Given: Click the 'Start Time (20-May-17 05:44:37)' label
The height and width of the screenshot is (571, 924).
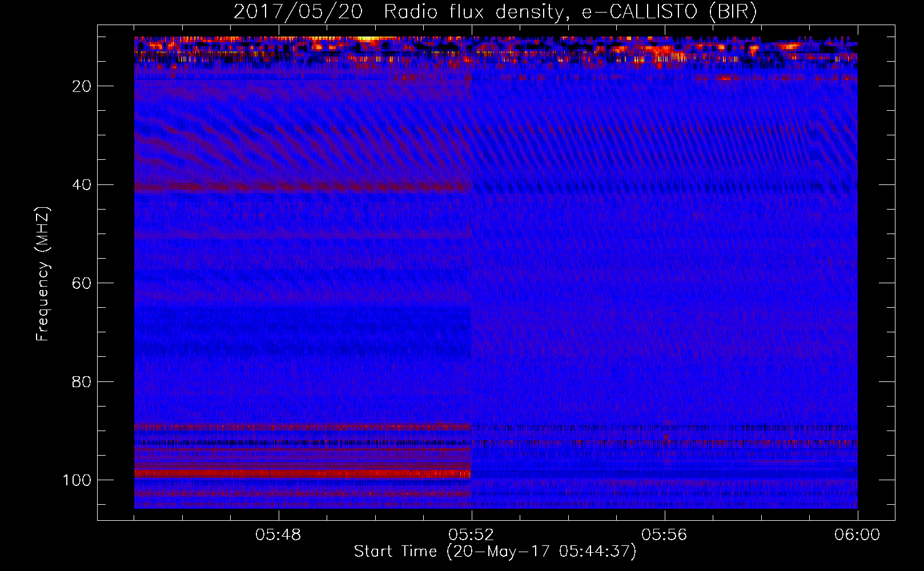Looking at the screenshot, I should 495,552.
